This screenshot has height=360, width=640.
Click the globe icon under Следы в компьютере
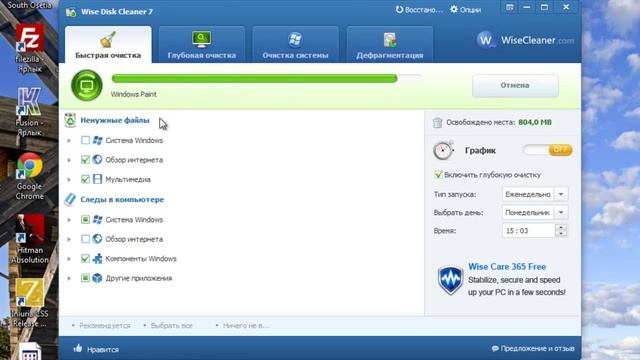(97, 239)
